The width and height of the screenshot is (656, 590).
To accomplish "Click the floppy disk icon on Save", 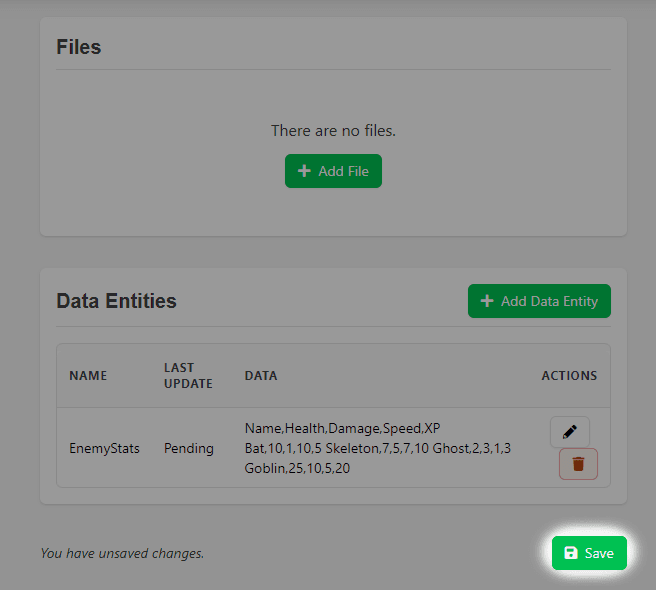I will click(x=571, y=553).
